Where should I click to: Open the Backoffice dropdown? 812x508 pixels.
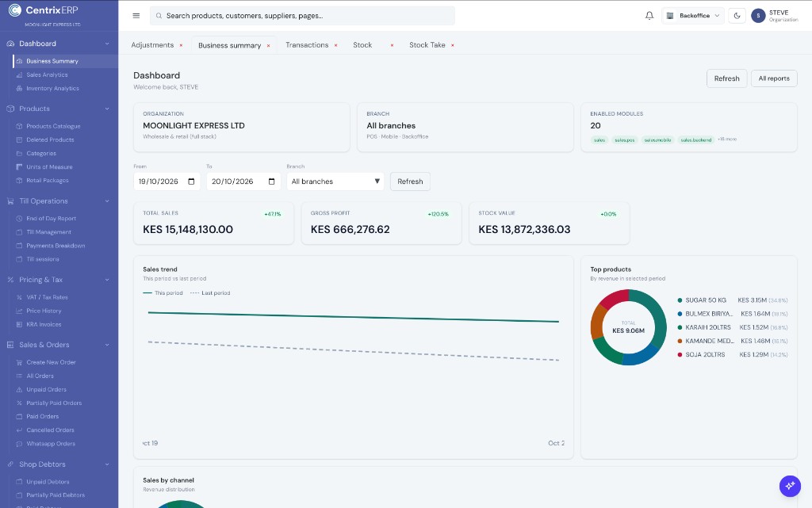click(x=693, y=16)
